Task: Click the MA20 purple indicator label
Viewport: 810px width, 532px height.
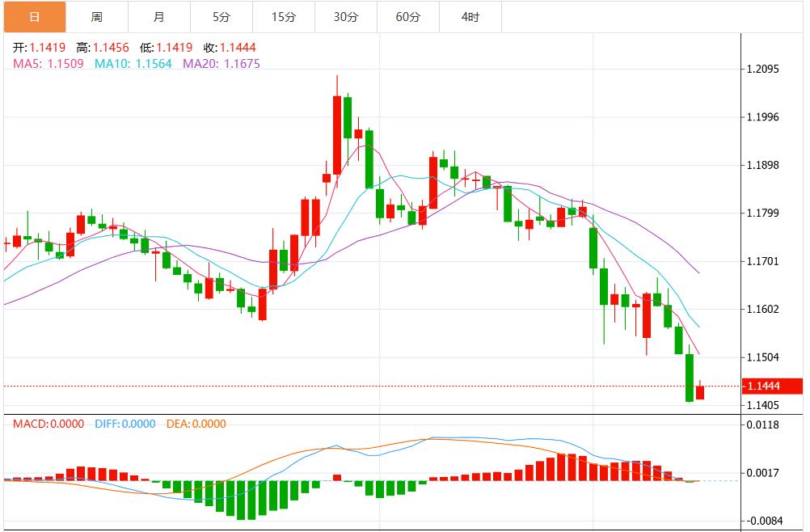Action: pyautogui.click(x=221, y=63)
